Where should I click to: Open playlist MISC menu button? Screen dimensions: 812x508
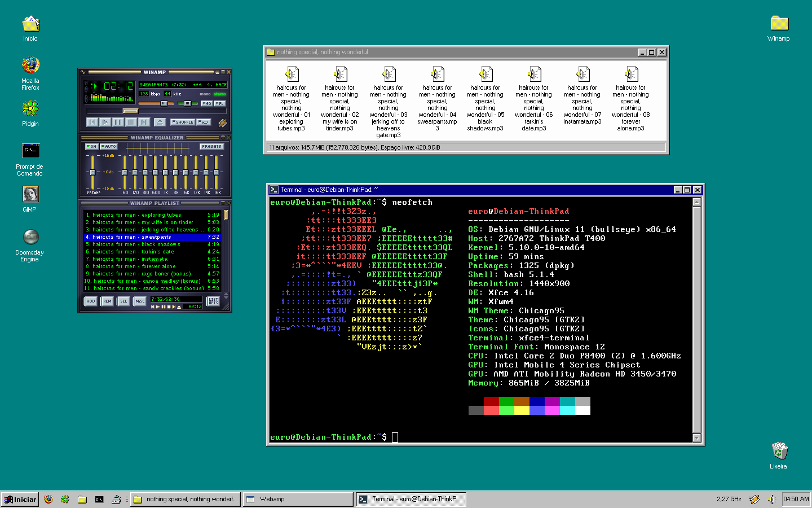point(140,301)
